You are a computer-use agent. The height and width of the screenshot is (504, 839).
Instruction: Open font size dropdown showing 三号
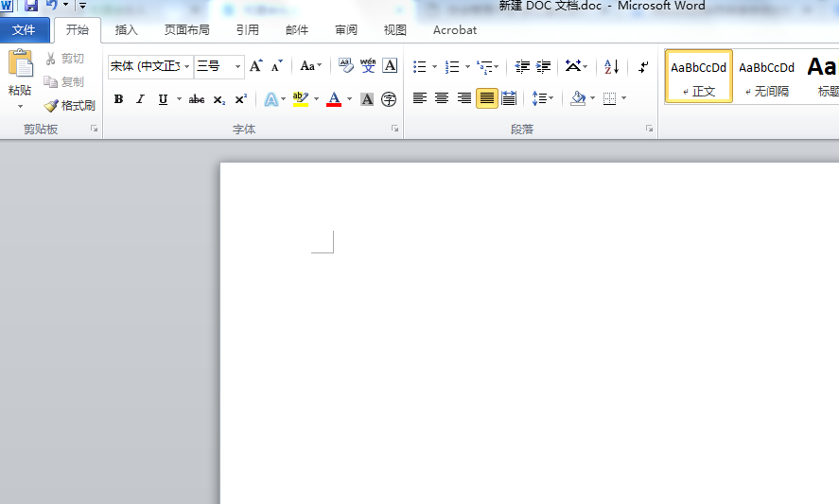tap(237, 66)
